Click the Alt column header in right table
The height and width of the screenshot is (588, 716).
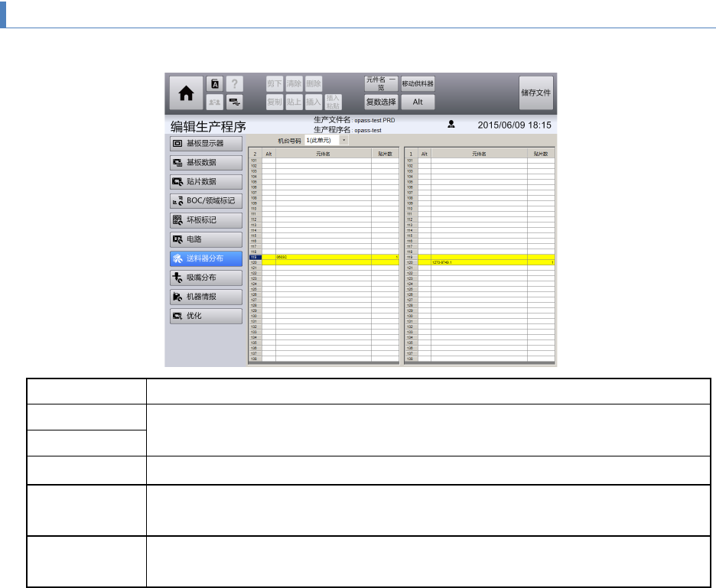(425, 154)
